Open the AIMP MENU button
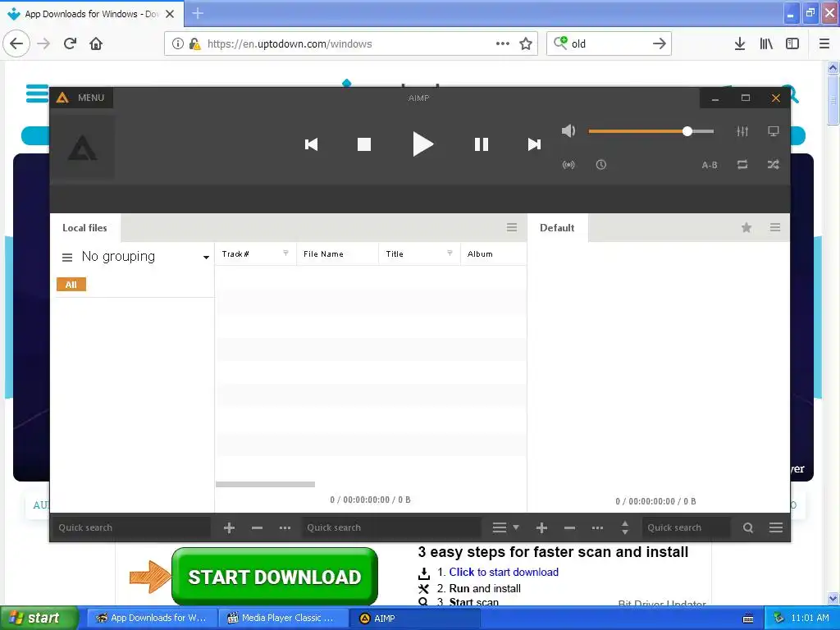840x630 pixels. click(81, 98)
